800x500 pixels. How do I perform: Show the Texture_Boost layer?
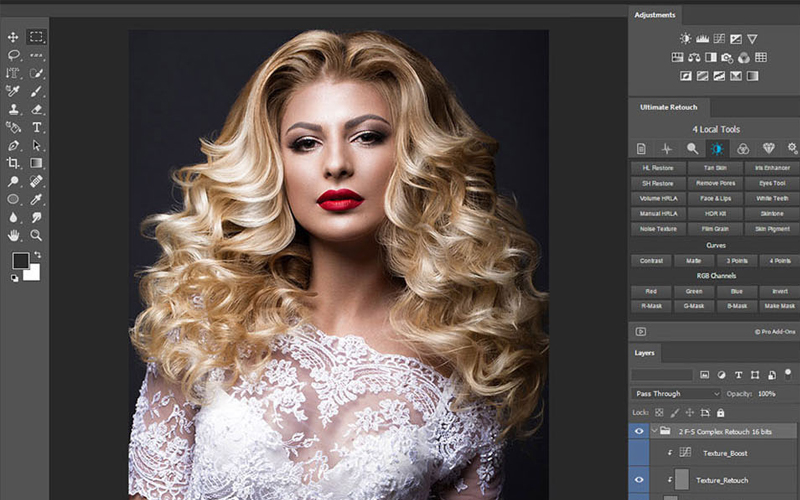pyautogui.click(x=639, y=453)
